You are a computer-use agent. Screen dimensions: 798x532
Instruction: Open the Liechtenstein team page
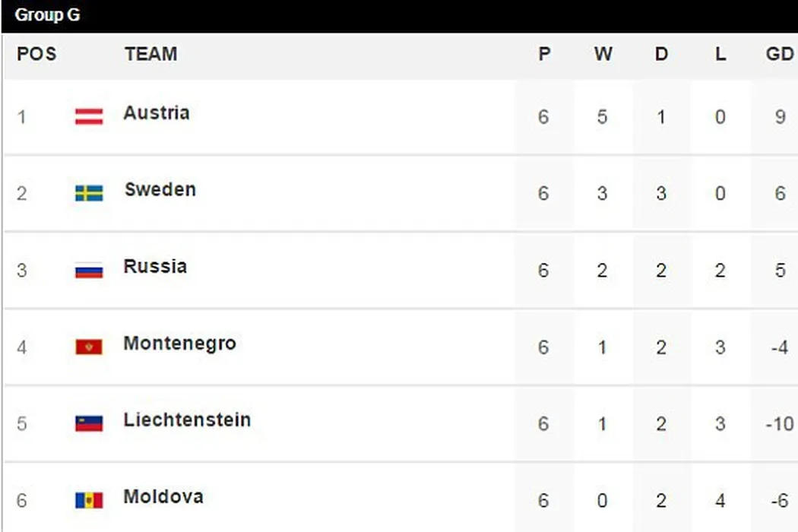(187, 420)
